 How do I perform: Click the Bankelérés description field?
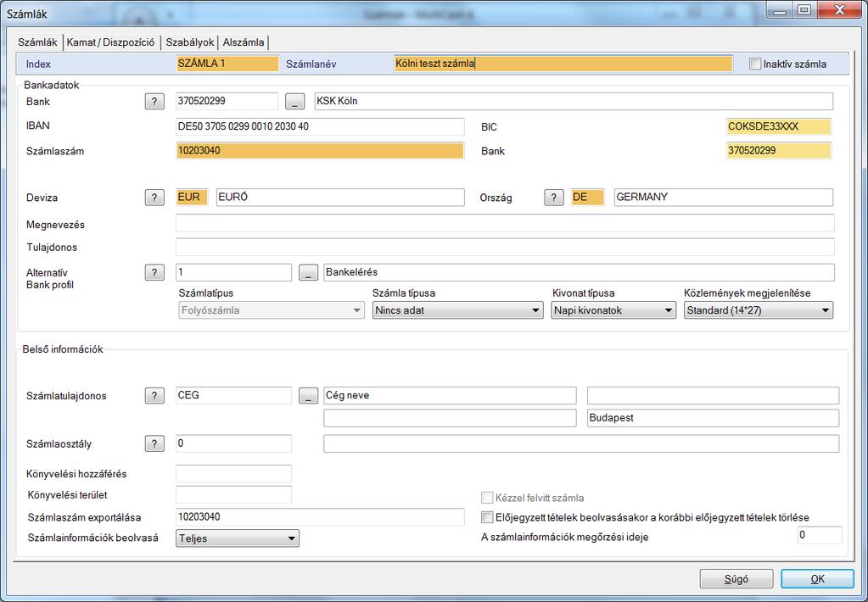pos(579,272)
